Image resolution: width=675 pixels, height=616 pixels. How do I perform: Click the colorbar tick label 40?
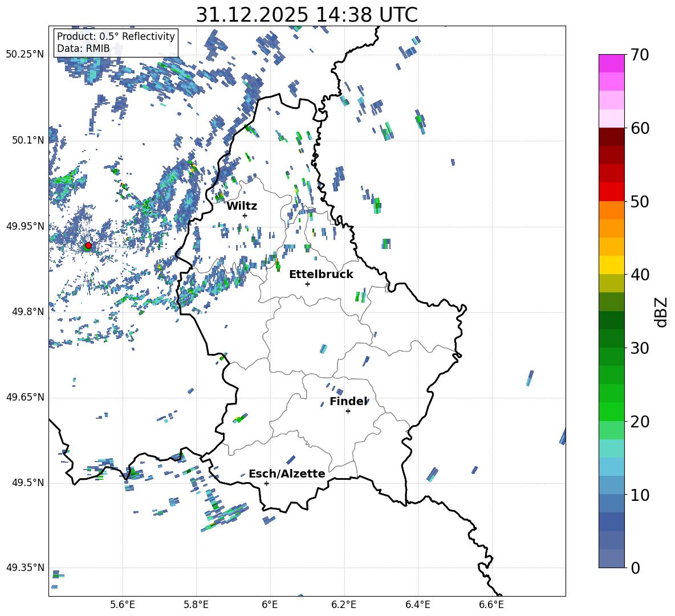click(x=640, y=275)
